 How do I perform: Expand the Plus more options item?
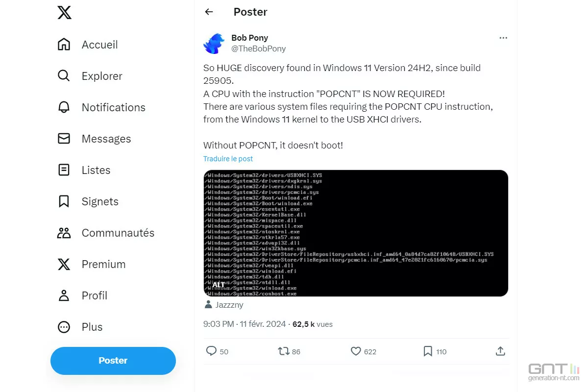80,327
